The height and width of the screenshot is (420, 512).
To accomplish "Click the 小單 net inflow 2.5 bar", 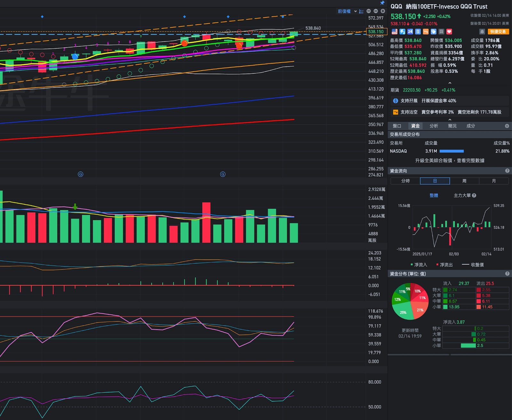I will pos(468,346).
